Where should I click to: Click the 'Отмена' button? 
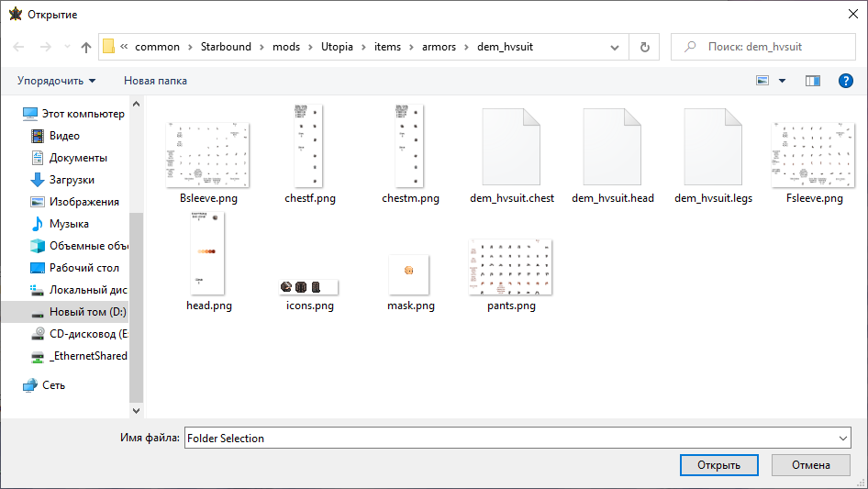click(x=811, y=465)
